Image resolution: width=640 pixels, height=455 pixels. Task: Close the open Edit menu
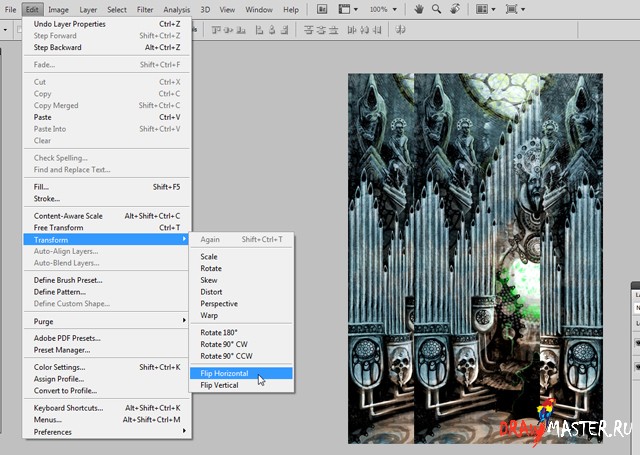coord(32,9)
